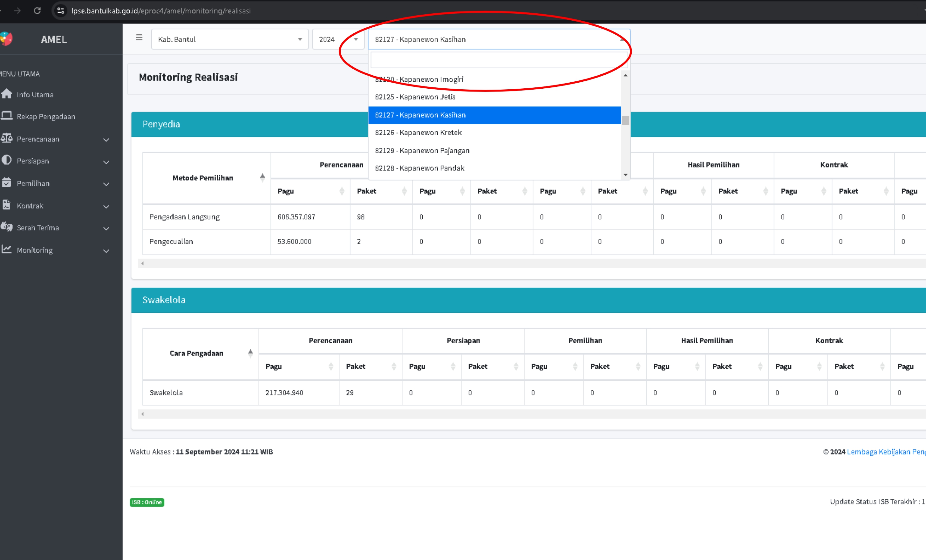The height and width of the screenshot is (560, 926).
Task: Sort Swakelola Pemilihan Paket column
Action: click(638, 366)
